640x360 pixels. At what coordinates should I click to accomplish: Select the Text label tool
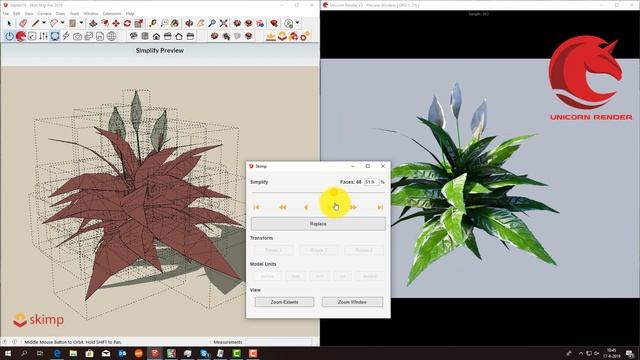tap(164, 23)
